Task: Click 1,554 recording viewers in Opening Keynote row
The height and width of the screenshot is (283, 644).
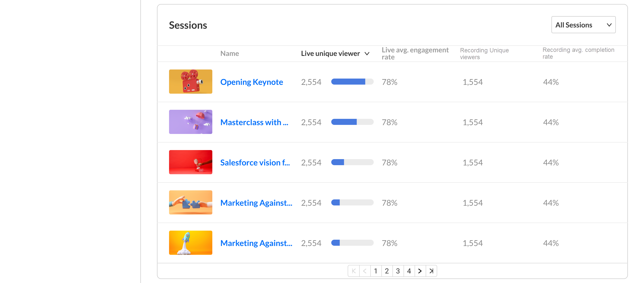Action: (473, 82)
